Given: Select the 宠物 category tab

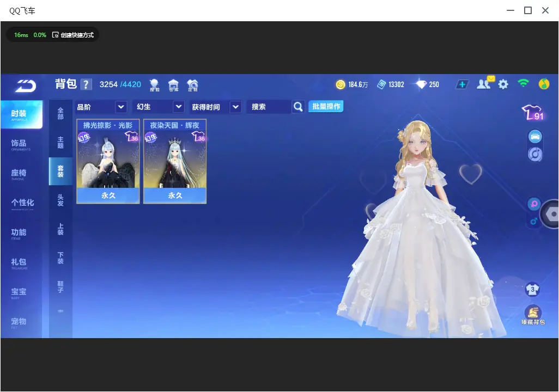Looking at the screenshot, I should pos(21,322).
